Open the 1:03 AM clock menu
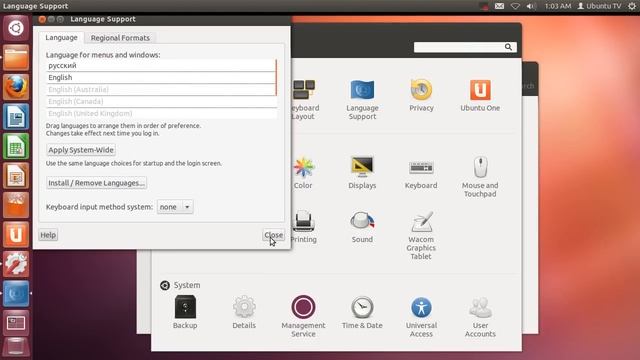 (x=558, y=6)
